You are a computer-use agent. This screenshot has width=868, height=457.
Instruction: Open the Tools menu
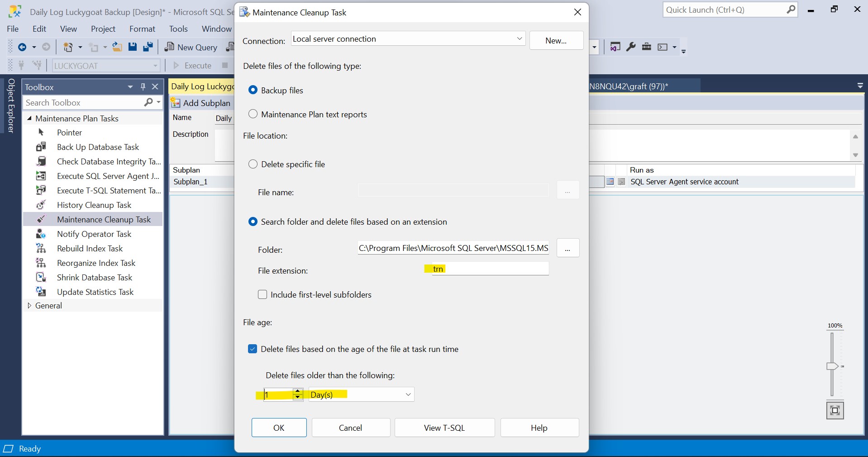(x=178, y=29)
